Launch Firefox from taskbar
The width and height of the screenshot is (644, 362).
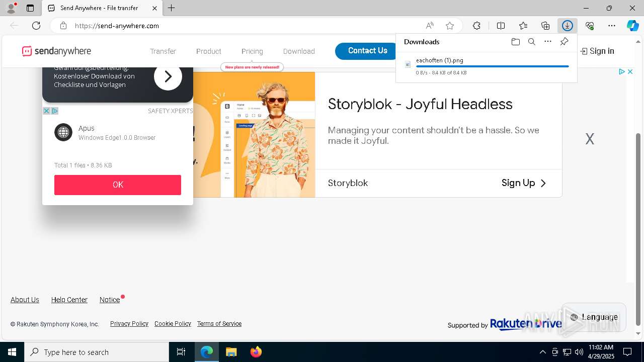point(256,352)
